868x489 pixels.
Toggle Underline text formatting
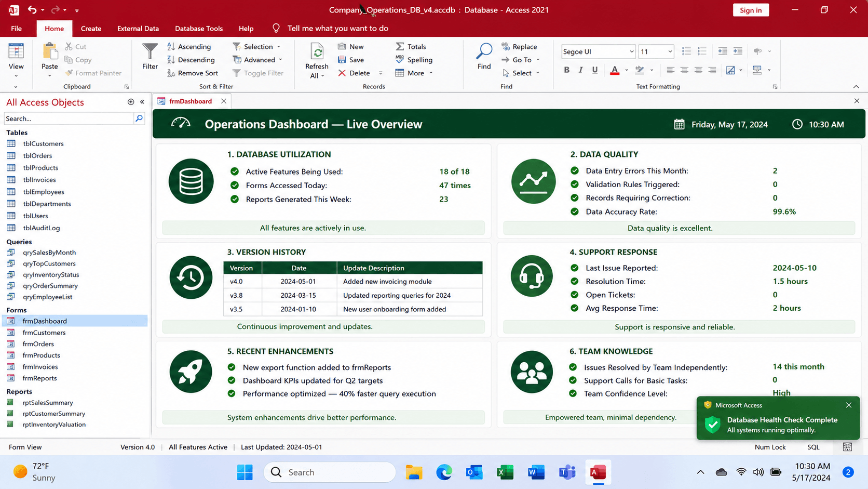[x=595, y=70]
